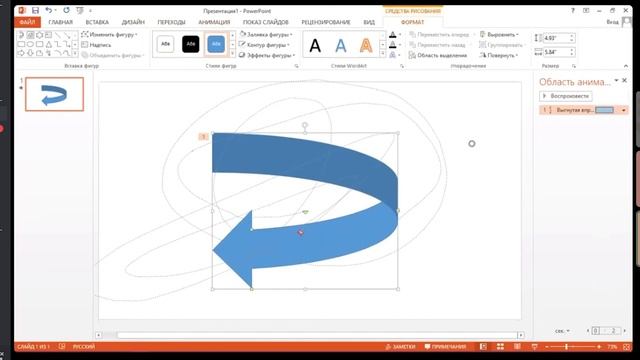Open help with the question mark icon
The height and width of the screenshot is (360, 640).
click(573, 11)
